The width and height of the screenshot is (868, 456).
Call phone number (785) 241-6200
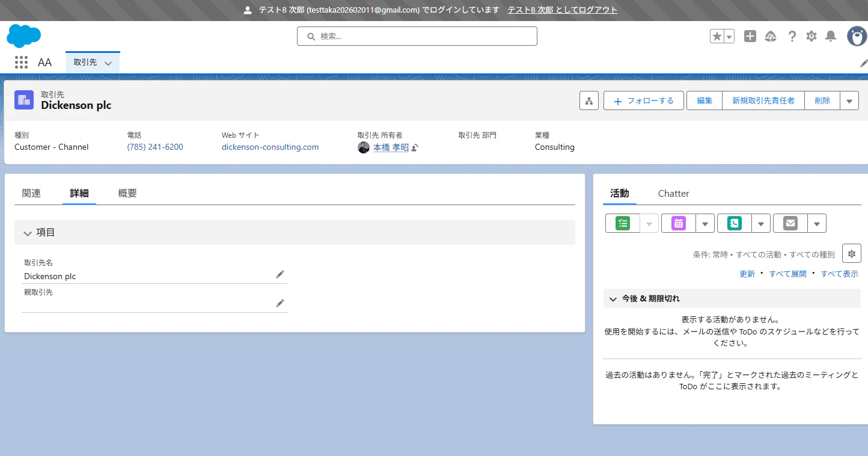tap(155, 147)
